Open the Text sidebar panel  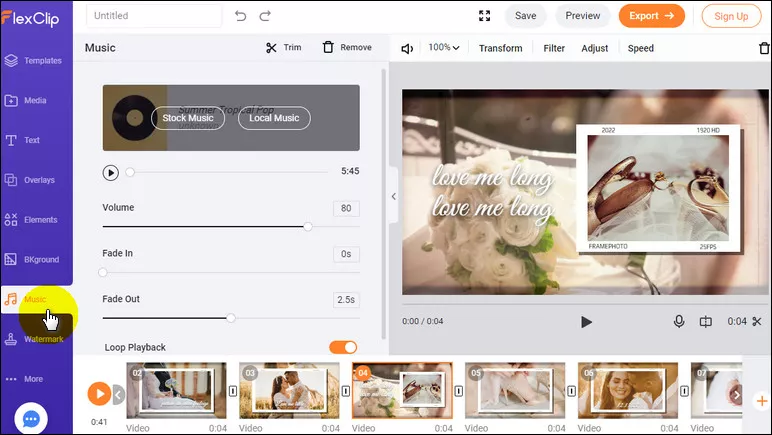point(22,140)
